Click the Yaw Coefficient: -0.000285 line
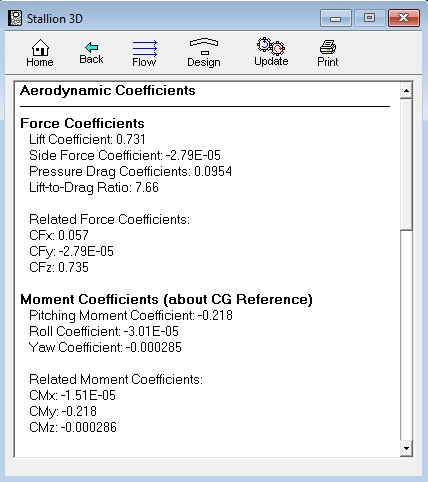This screenshot has height=482, width=428. [x=105, y=347]
